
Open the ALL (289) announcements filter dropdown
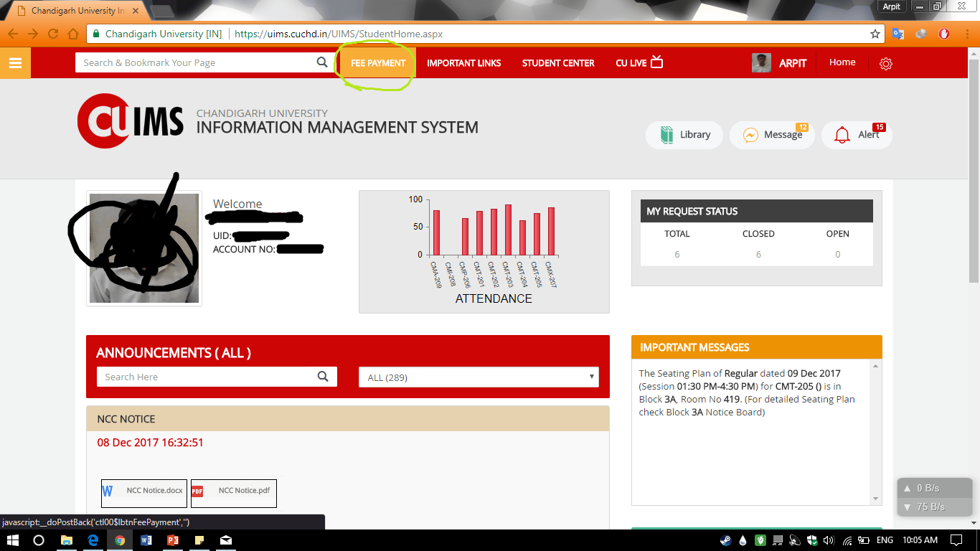(x=479, y=377)
